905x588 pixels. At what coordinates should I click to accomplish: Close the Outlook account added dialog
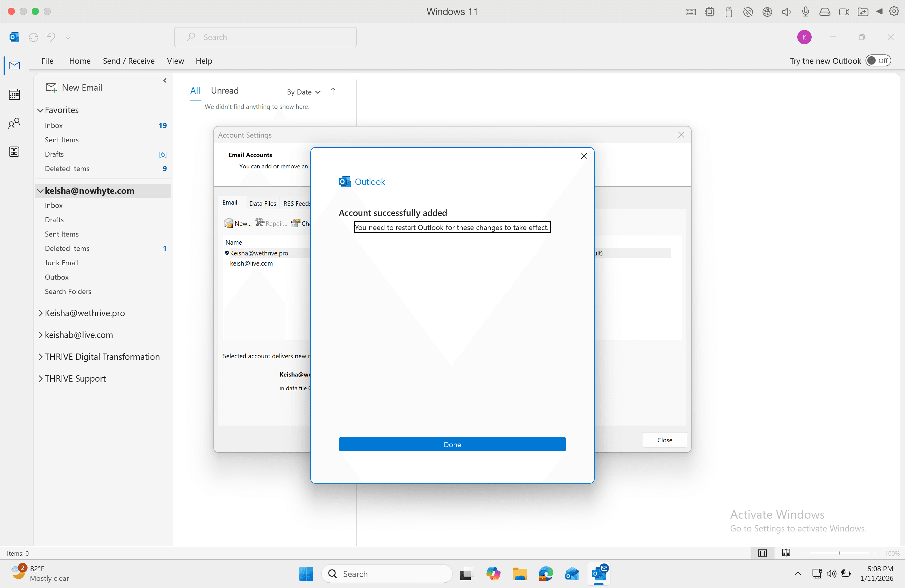[584, 156]
